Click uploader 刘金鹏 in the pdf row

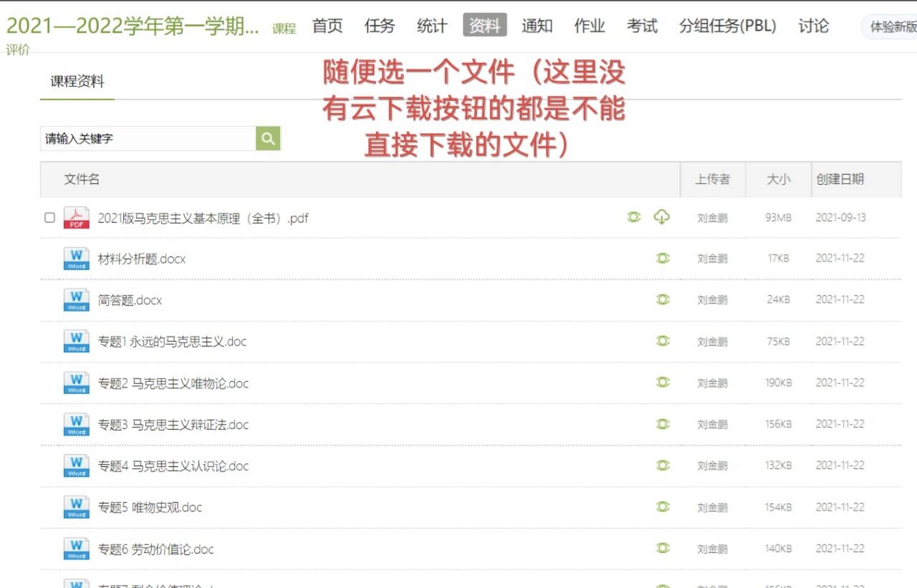(713, 218)
